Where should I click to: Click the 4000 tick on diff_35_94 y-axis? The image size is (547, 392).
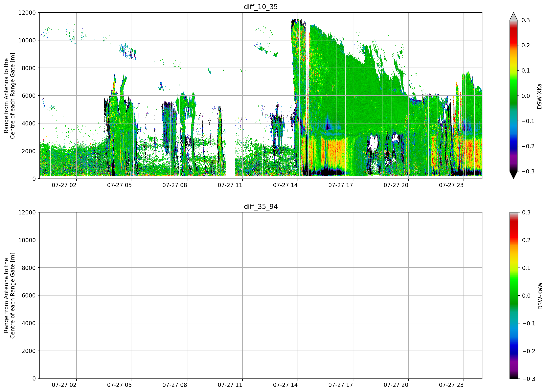29,323
